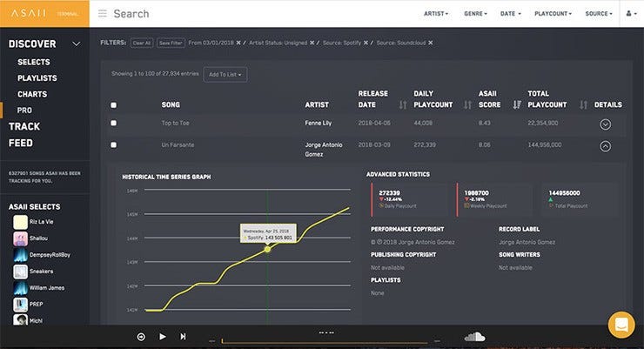The image size is (644, 349).
Task: Collapse the DISCOVER section chevron
Action: [77, 44]
